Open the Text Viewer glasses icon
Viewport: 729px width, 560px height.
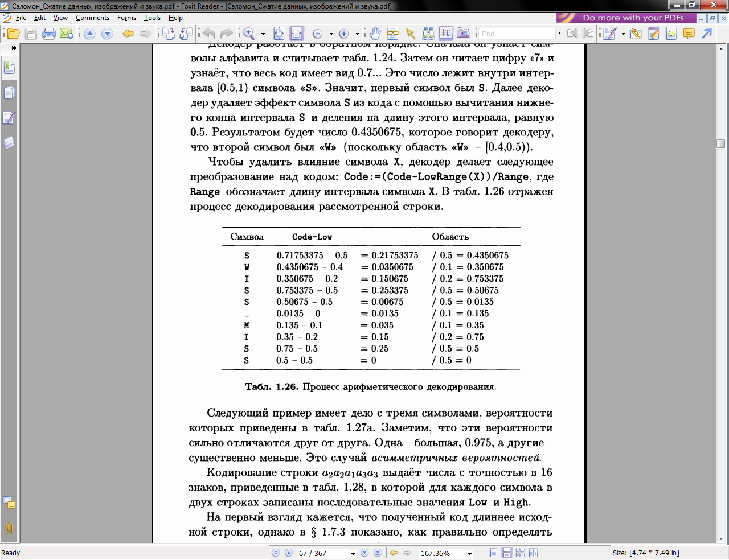(392, 34)
